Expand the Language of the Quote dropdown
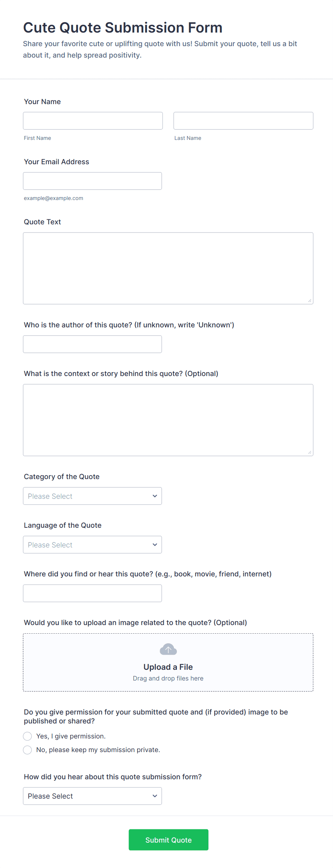333x868 pixels. [92, 545]
